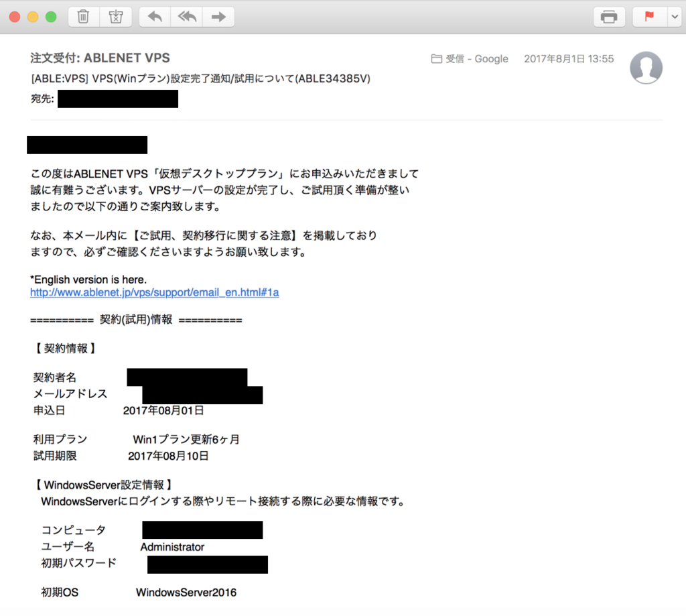Screen dimensions: 686x616
Task: Click the subject line with ABLE34385V
Action: (200, 78)
